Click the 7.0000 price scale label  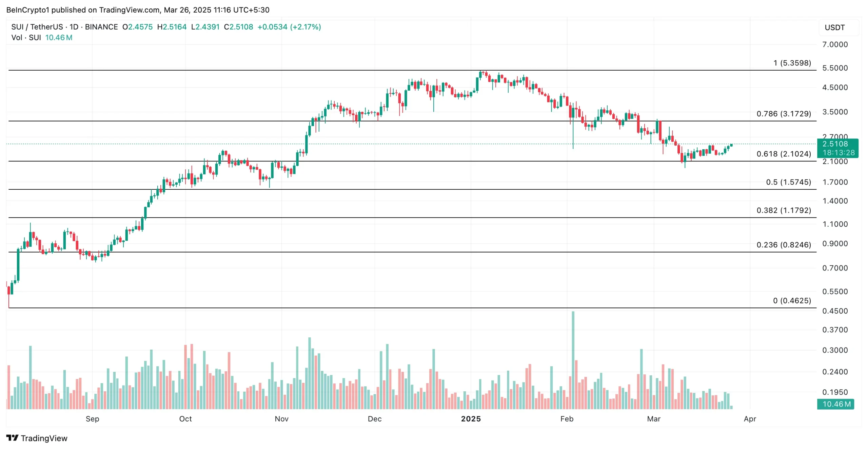click(x=834, y=44)
